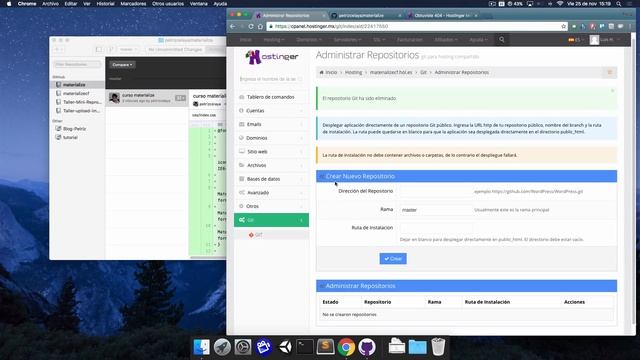Open Ventana in the macOS menu bar
Screen dimensions: 640x360
click(199, 4)
